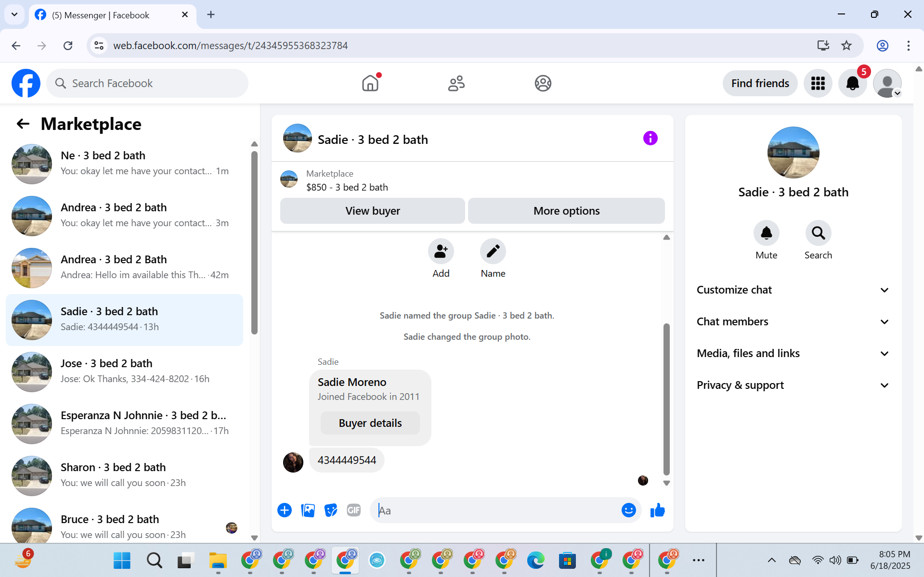Open File Explorer from taskbar
Viewport: 924px width, 577px height.
coord(218,560)
